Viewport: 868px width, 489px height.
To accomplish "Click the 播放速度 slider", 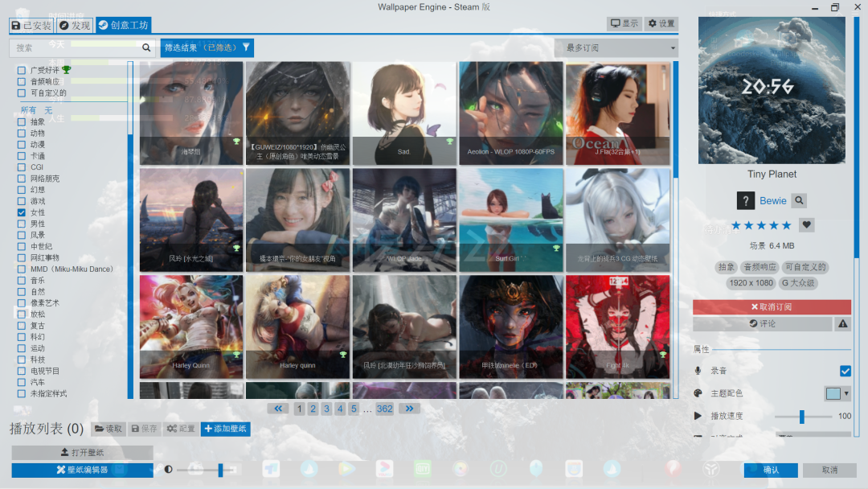I will point(803,417).
